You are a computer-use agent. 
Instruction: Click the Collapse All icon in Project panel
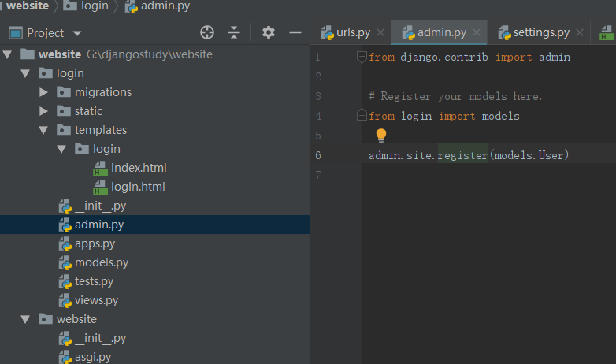(x=234, y=32)
